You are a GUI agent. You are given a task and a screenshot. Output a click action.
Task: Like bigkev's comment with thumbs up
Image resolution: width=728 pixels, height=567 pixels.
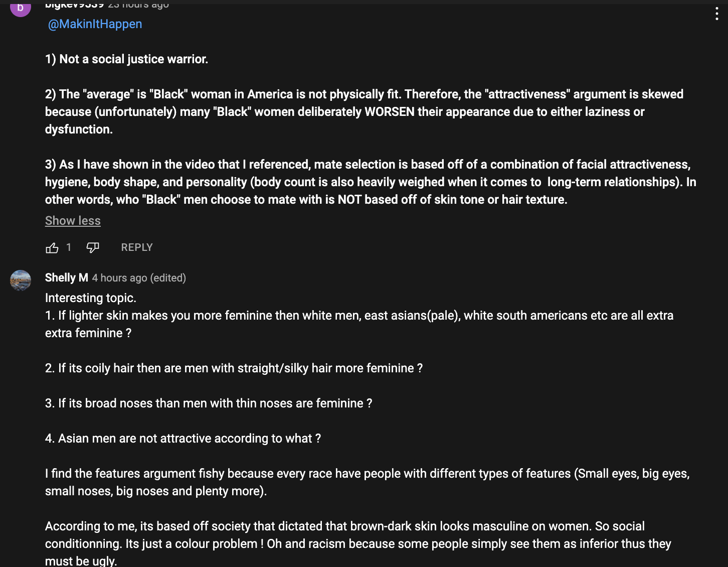52,247
